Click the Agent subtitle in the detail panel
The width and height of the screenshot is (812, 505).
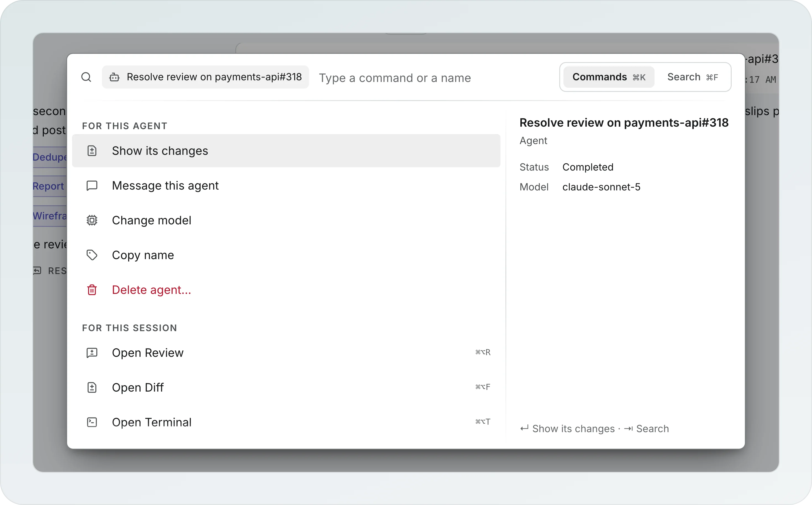533,141
